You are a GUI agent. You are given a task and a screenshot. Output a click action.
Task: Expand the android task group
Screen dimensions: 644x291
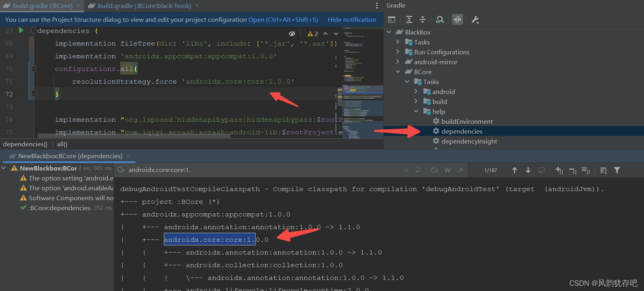point(416,92)
